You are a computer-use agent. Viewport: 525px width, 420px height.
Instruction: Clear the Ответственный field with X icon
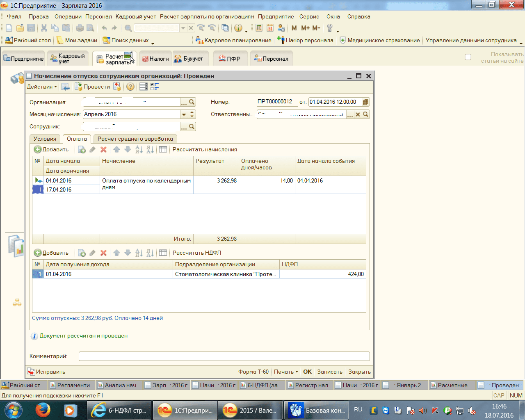click(358, 114)
